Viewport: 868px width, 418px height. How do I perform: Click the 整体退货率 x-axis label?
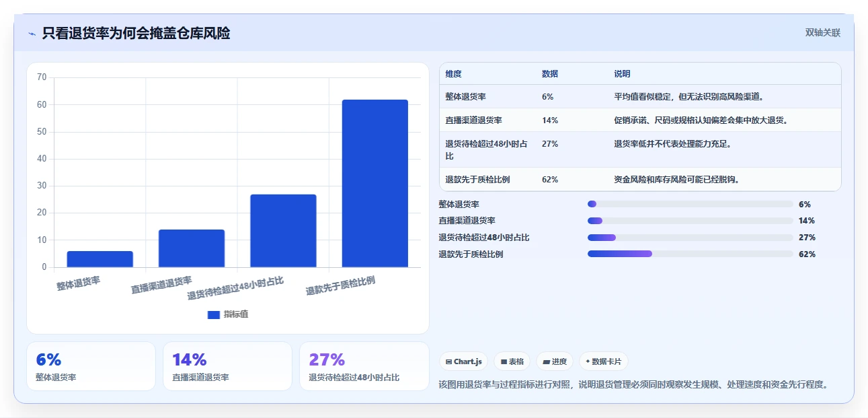(x=79, y=283)
